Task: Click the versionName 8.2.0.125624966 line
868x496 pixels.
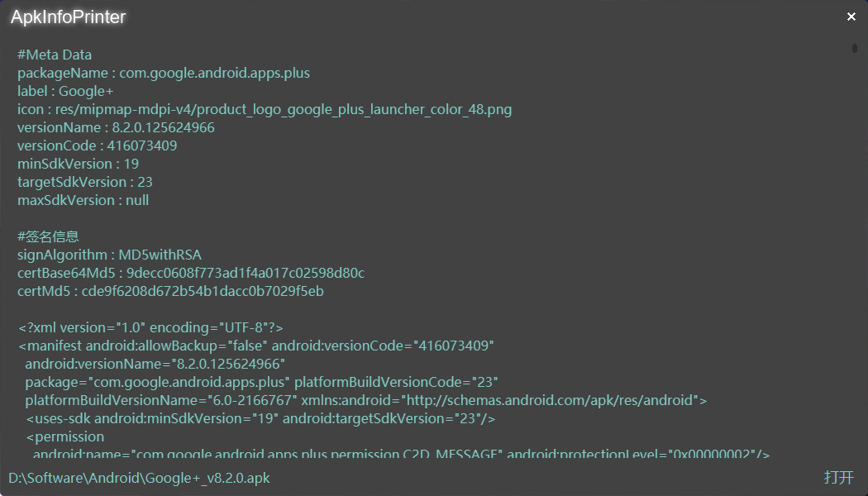Action: 116,127
